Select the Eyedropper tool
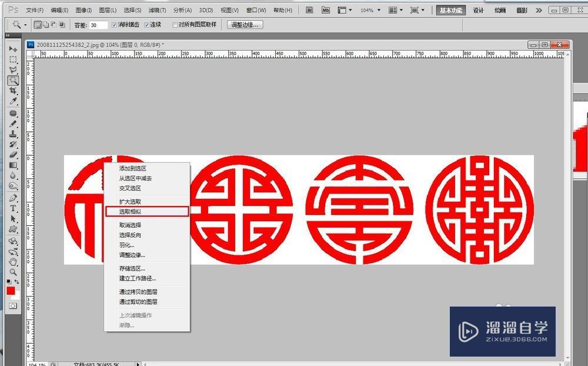This screenshot has height=366, width=588. tap(13, 101)
